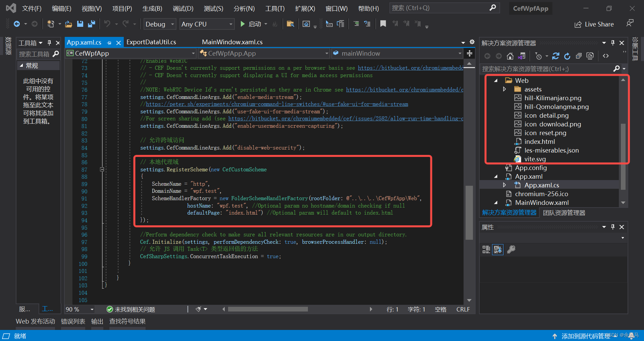
Task: Expand the assets folder in Solution Explorer
Action: tap(504, 89)
